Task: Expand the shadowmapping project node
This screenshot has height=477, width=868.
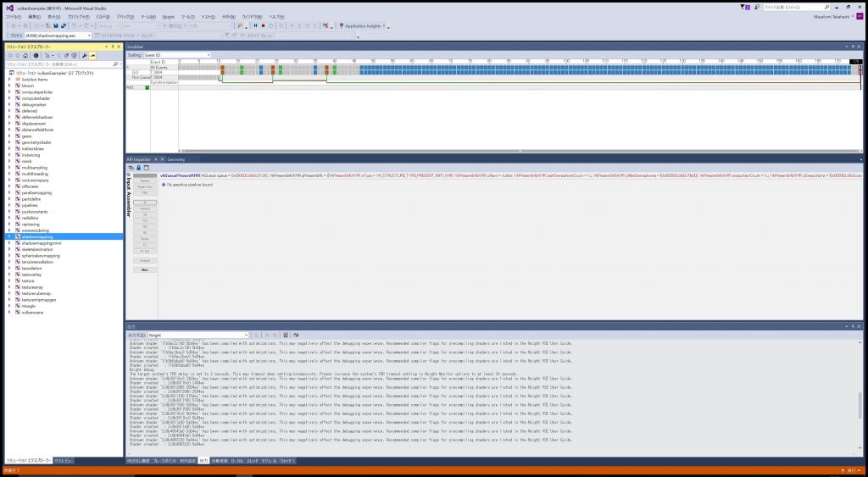Action: point(9,237)
